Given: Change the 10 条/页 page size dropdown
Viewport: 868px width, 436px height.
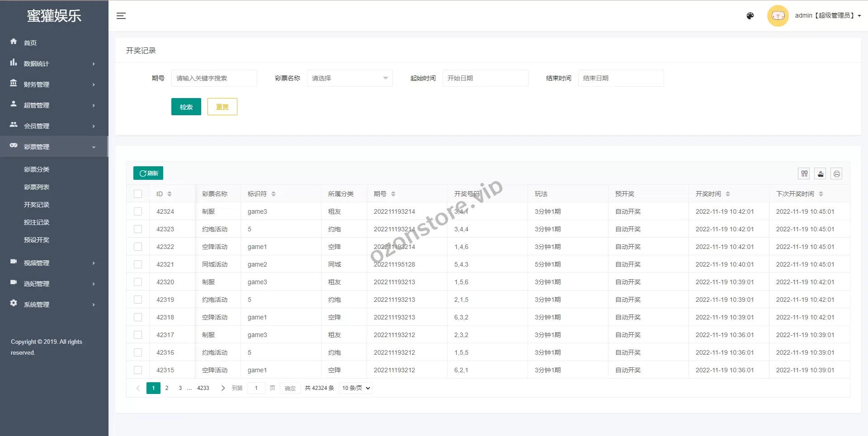Looking at the screenshot, I should [x=355, y=388].
